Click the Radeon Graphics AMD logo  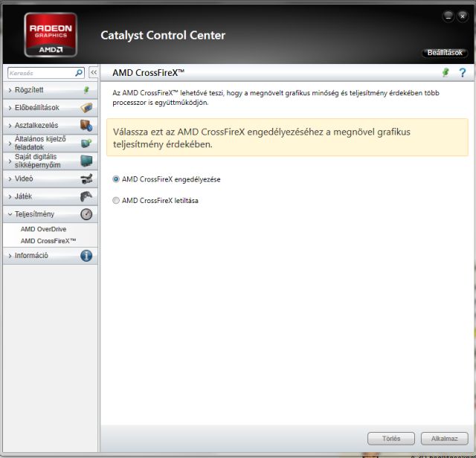coord(51,35)
